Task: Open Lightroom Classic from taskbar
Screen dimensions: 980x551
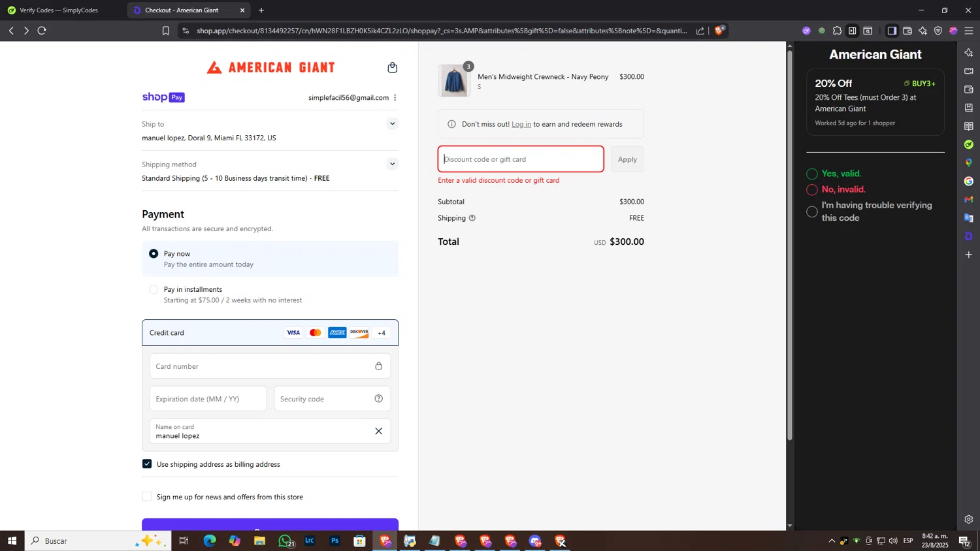Action: pyautogui.click(x=310, y=541)
